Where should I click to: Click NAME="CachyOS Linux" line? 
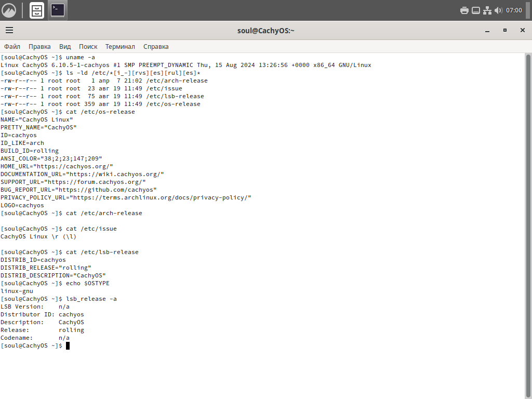point(37,120)
